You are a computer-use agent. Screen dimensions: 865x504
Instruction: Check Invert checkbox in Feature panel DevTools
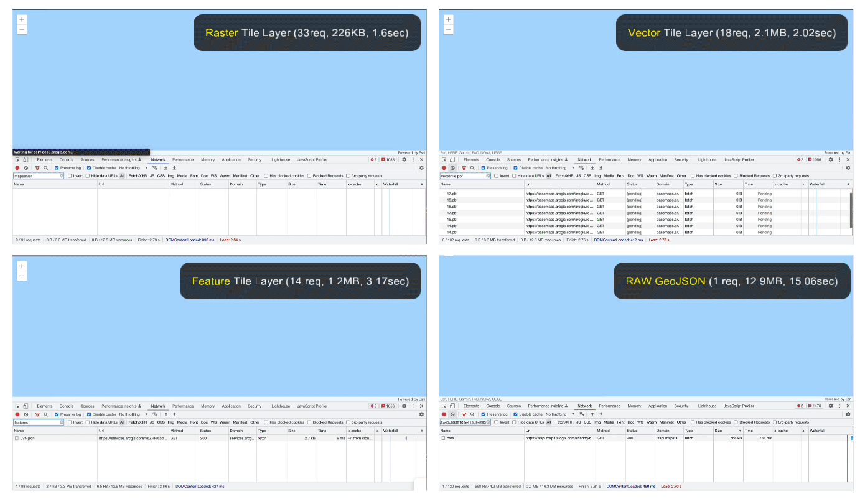pyautogui.click(x=70, y=422)
